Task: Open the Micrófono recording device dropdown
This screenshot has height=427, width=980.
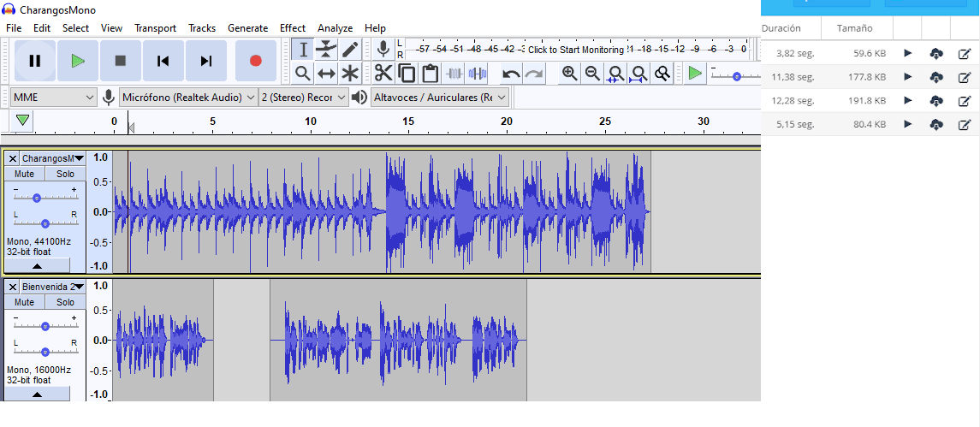Action: coord(188,98)
